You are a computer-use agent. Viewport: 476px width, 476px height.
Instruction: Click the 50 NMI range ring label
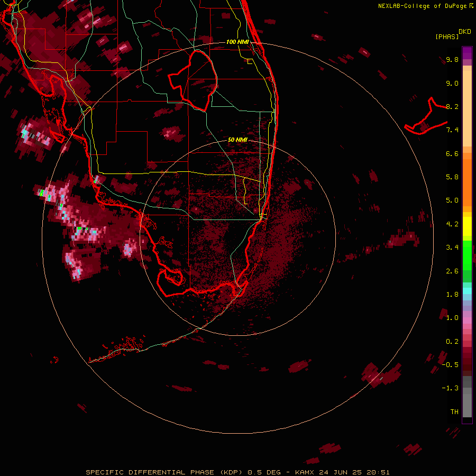(x=237, y=140)
